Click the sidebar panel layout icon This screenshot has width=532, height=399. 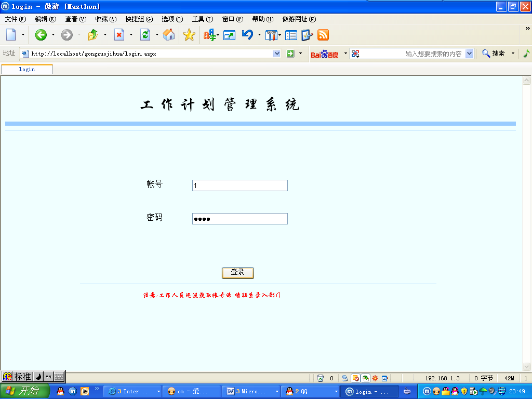pos(291,35)
